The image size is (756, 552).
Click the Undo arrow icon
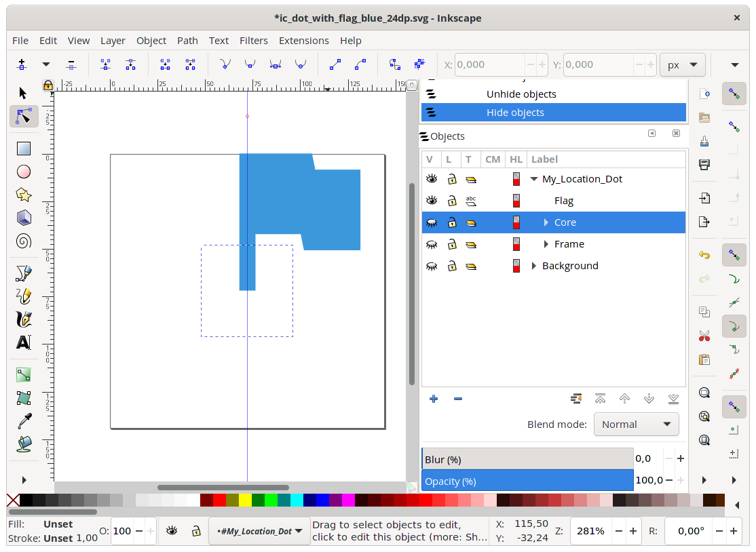pos(704,255)
